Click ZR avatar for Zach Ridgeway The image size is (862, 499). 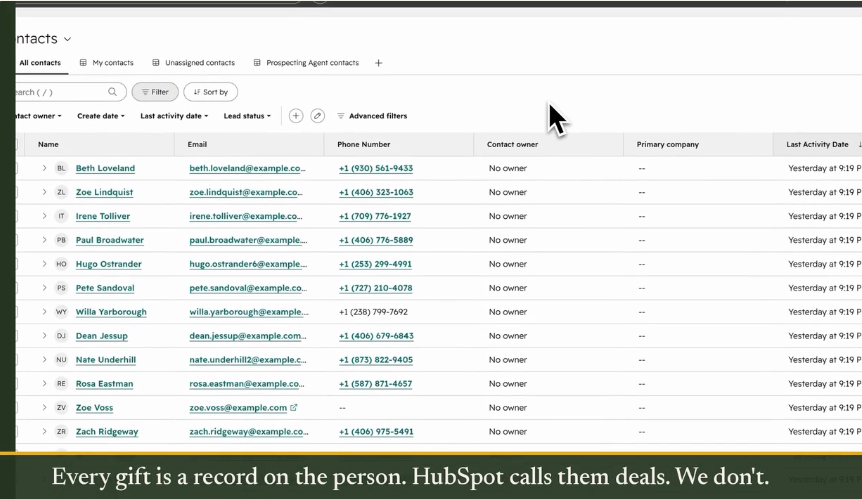pyautogui.click(x=61, y=431)
